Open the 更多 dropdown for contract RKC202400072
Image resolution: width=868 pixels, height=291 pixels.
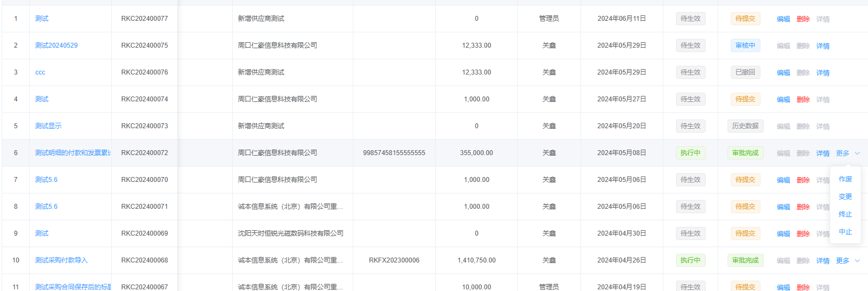pyautogui.click(x=843, y=153)
